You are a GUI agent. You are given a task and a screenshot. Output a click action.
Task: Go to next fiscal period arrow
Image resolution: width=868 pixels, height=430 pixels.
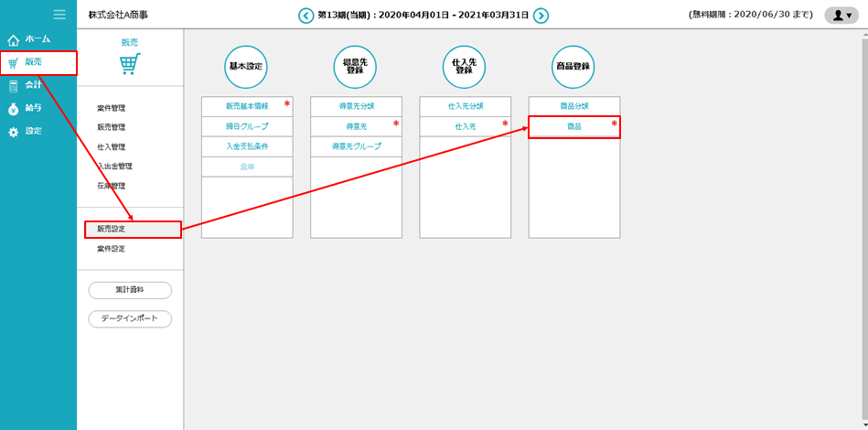541,16
